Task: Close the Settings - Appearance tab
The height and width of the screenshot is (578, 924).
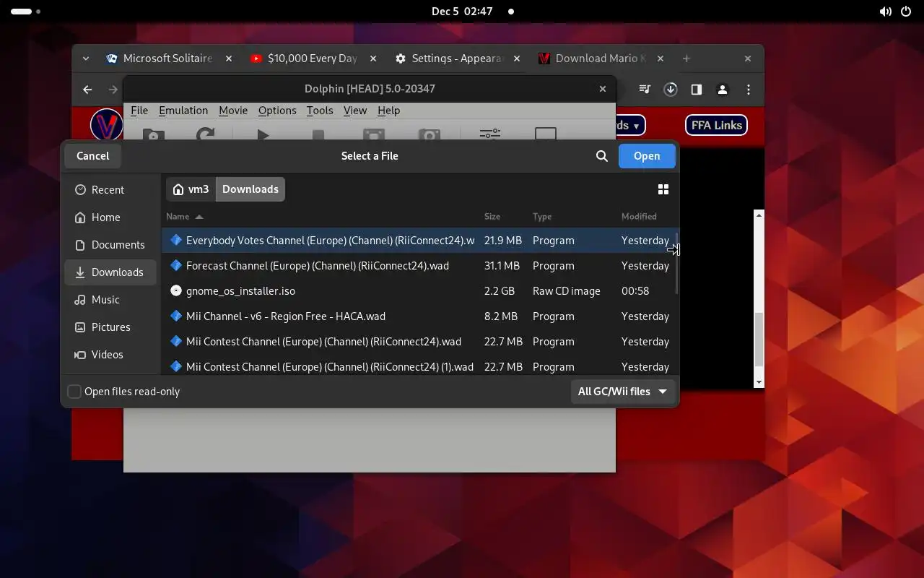Action: (x=517, y=59)
